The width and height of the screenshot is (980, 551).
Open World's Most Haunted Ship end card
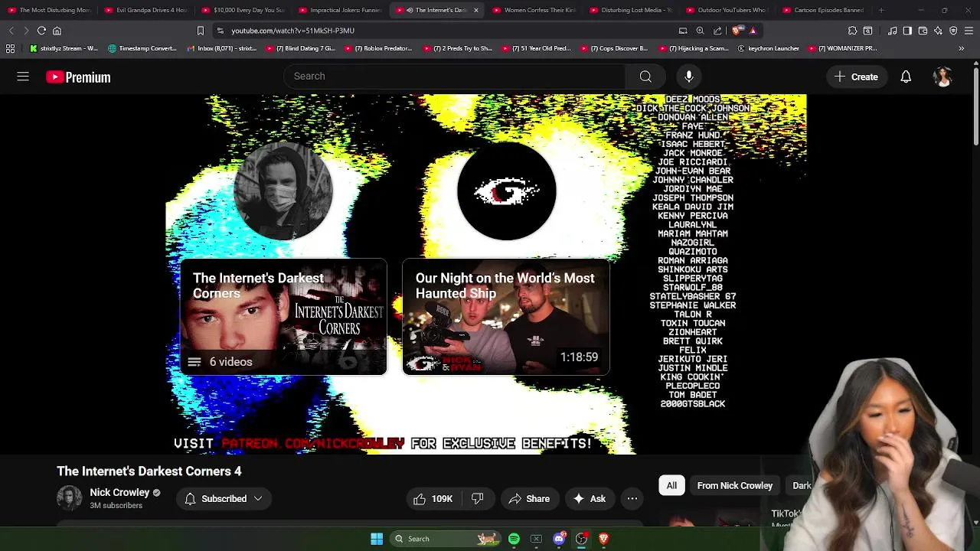pos(506,317)
